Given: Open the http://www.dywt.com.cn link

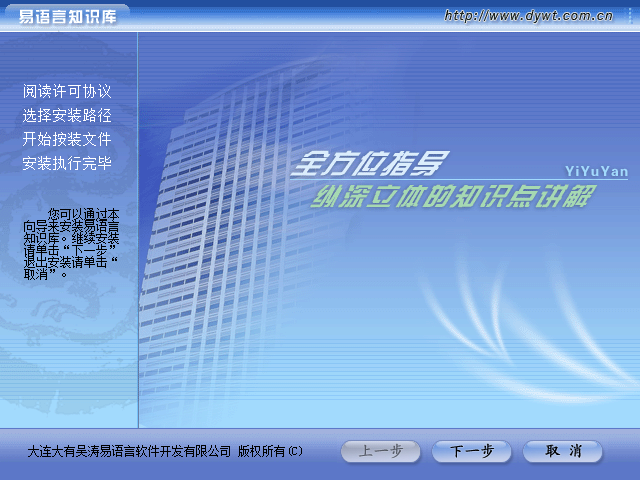Looking at the screenshot, I should coord(528,16).
